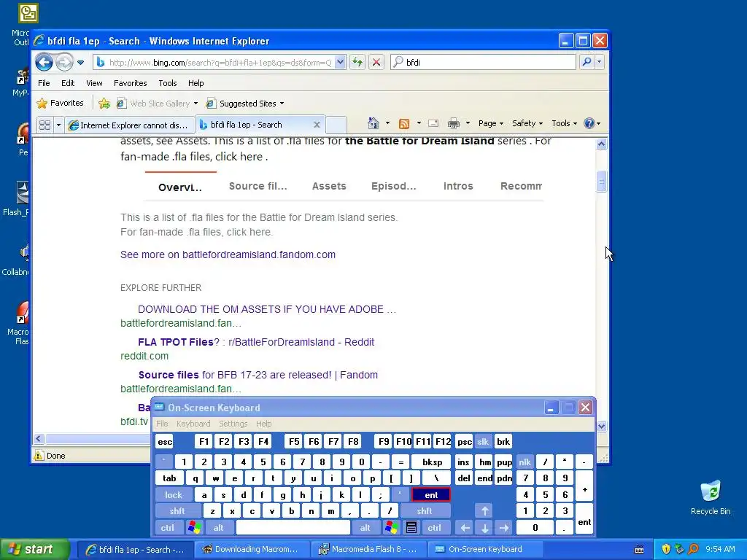This screenshot has height=560, width=747.
Task: Open the tab list dropdown arrow beside Quick Tabs
Action: (x=58, y=125)
